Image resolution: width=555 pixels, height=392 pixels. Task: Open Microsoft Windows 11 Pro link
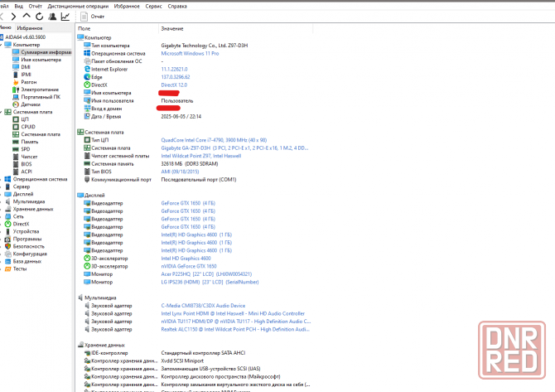190,54
